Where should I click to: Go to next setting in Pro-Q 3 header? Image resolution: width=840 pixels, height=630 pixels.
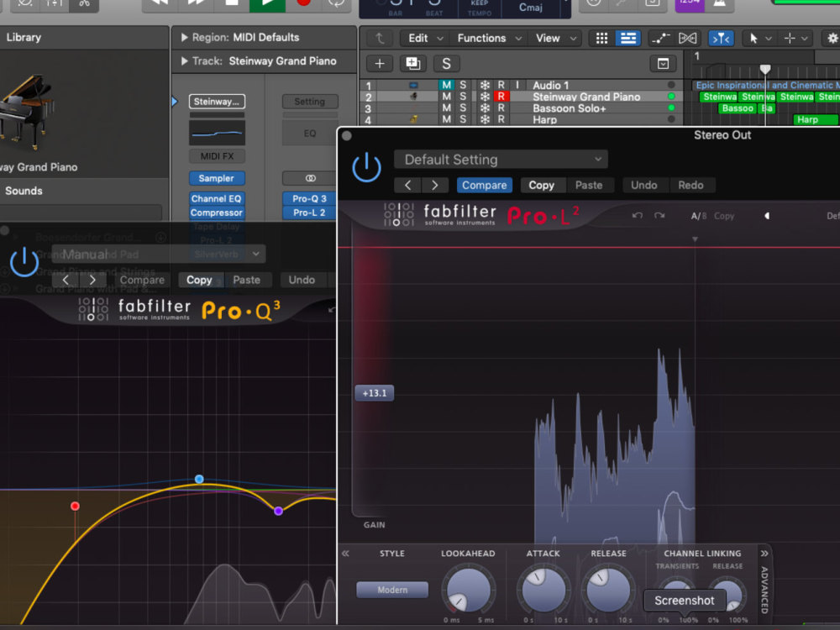pyautogui.click(x=92, y=280)
